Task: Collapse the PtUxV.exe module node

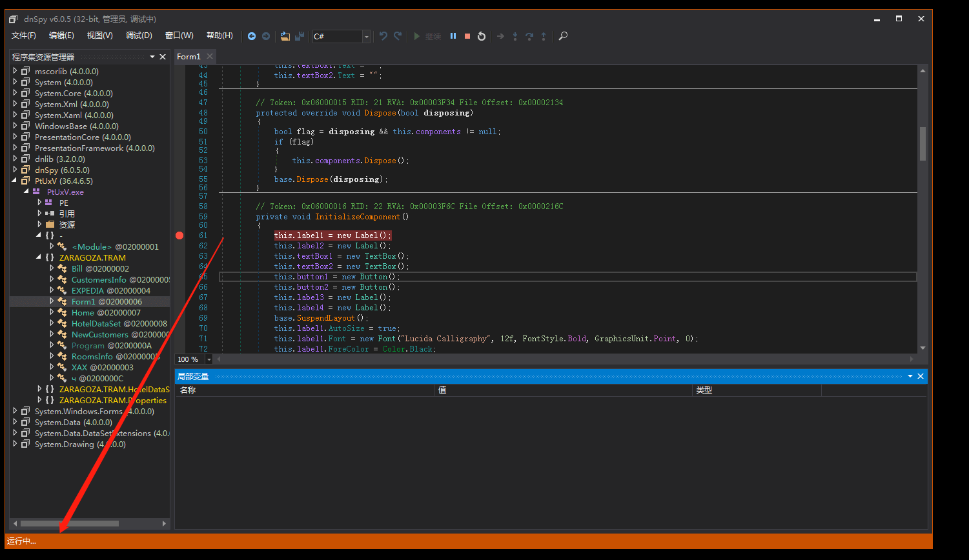Action: [26, 192]
